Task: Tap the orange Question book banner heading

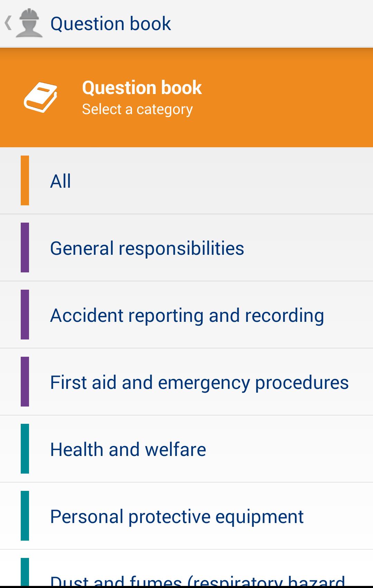Action: coord(142,88)
